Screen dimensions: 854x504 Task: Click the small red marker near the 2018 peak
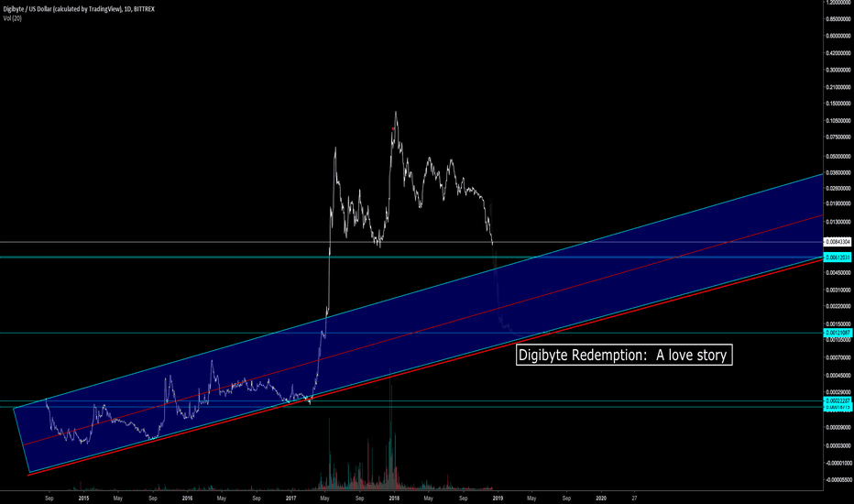point(393,129)
